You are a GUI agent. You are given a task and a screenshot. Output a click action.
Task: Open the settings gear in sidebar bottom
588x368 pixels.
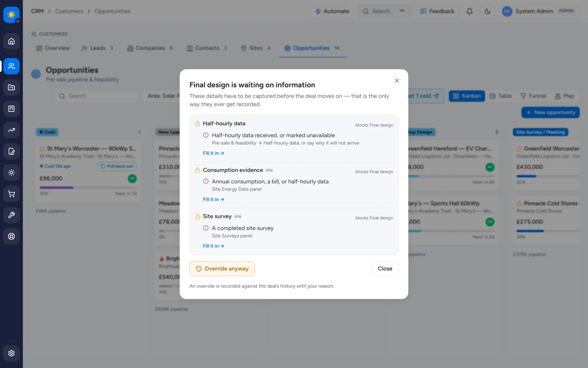coord(11,353)
